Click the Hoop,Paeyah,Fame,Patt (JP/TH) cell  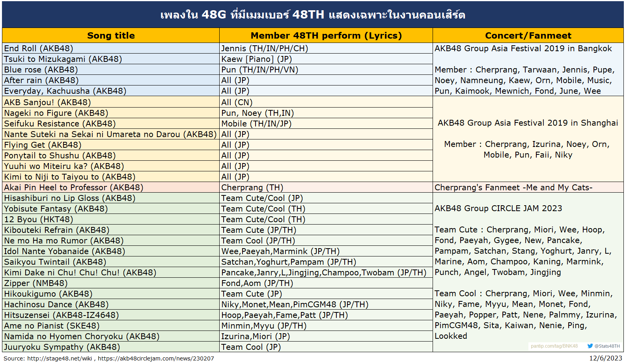tap(326, 315)
